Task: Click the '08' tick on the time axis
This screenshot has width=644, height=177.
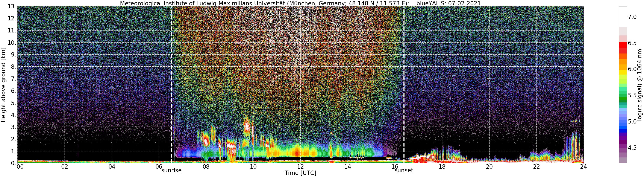Action: coord(206,167)
